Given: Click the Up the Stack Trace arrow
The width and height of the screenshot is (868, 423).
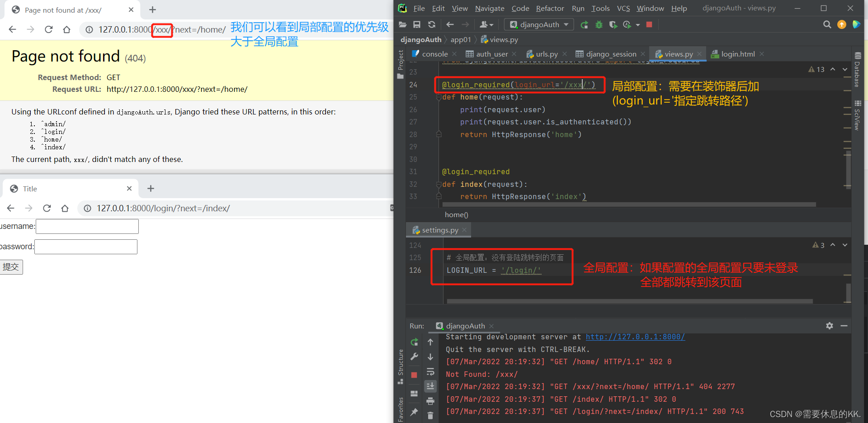Looking at the screenshot, I should click(x=430, y=342).
